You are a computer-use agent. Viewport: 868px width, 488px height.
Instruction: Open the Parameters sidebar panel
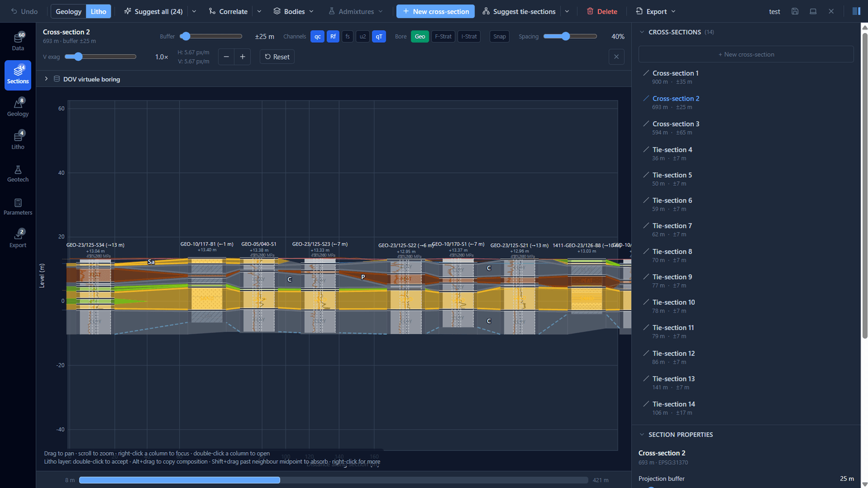pyautogui.click(x=18, y=207)
